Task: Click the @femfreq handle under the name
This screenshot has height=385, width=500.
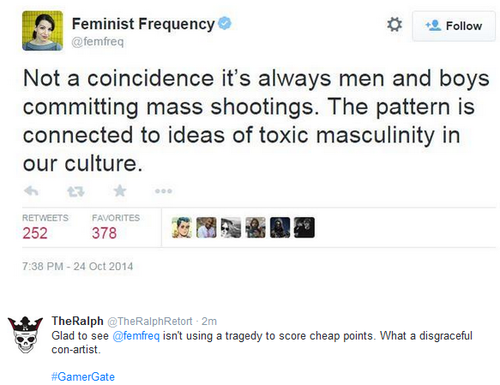Action: point(98,42)
